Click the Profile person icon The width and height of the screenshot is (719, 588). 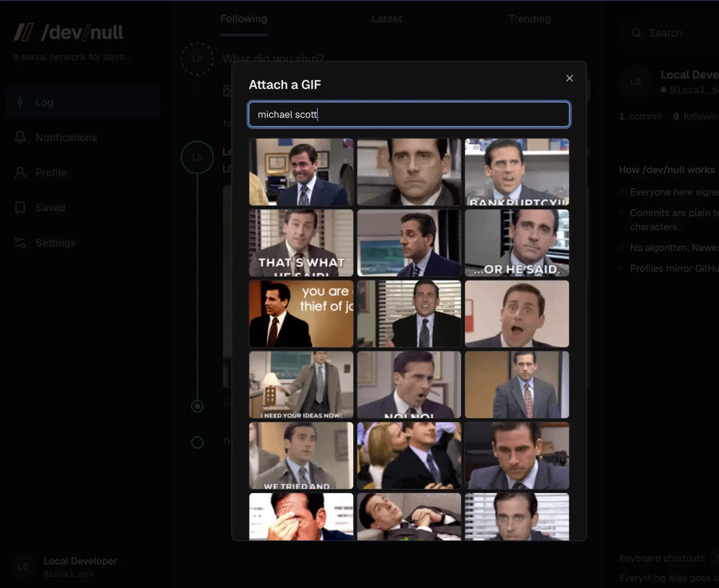[x=20, y=173]
